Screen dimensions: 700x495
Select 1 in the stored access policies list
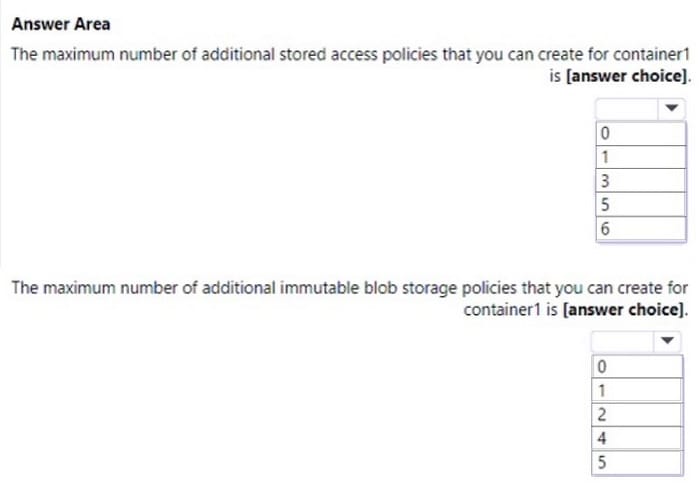[641, 157]
